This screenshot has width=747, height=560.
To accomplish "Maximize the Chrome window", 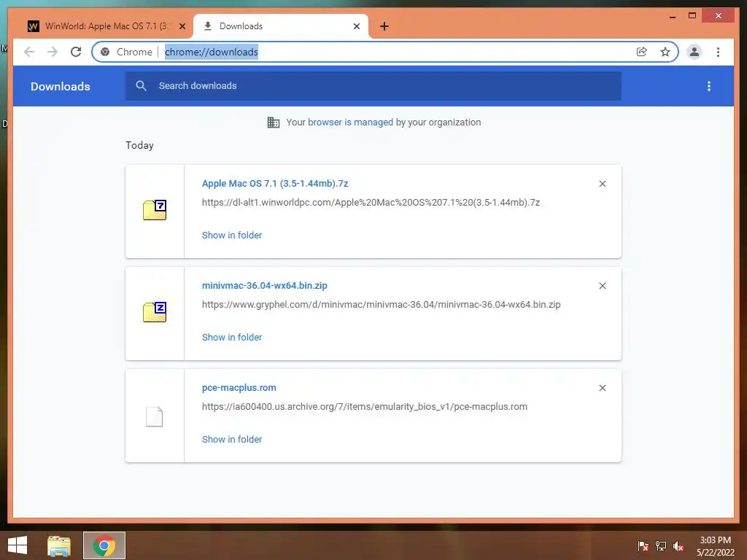I will click(x=692, y=16).
